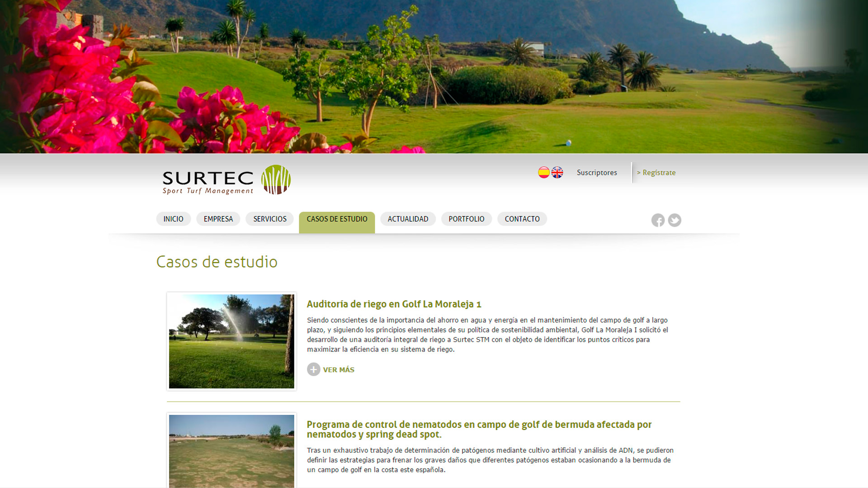Click the La Moraleja audit description paragraph
The image size is (868, 488).
(x=487, y=335)
